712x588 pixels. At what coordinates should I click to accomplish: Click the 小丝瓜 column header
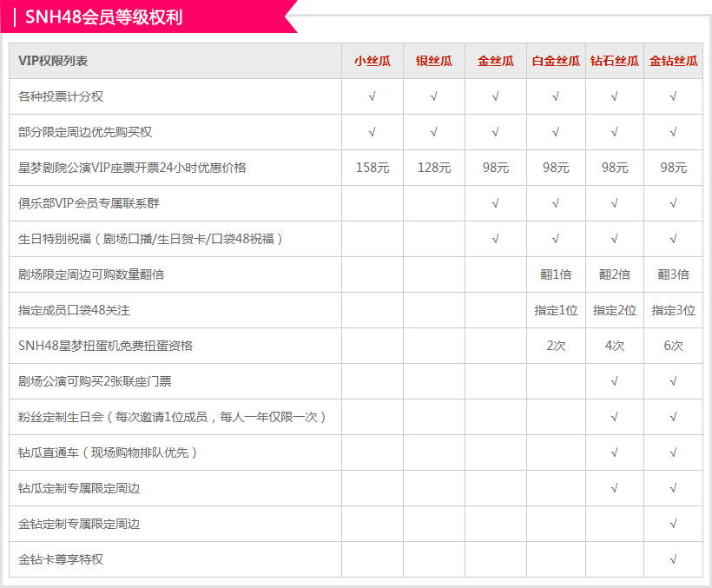pyautogui.click(x=372, y=61)
